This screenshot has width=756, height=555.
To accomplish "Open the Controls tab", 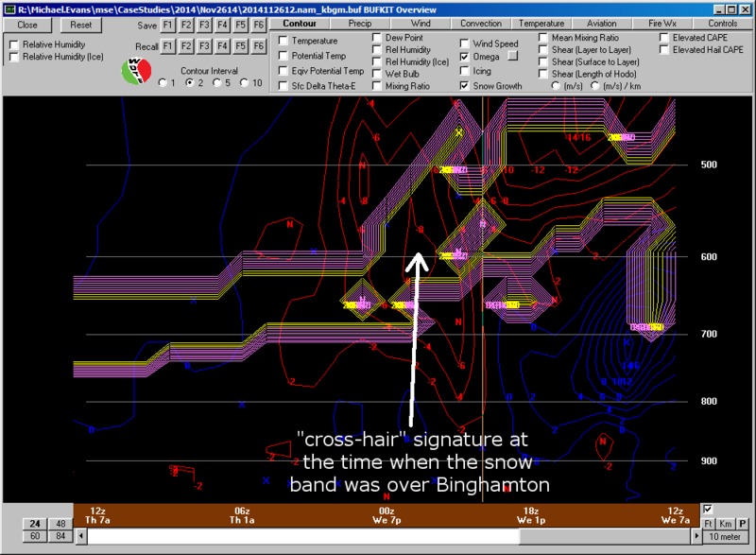I will (x=722, y=23).
